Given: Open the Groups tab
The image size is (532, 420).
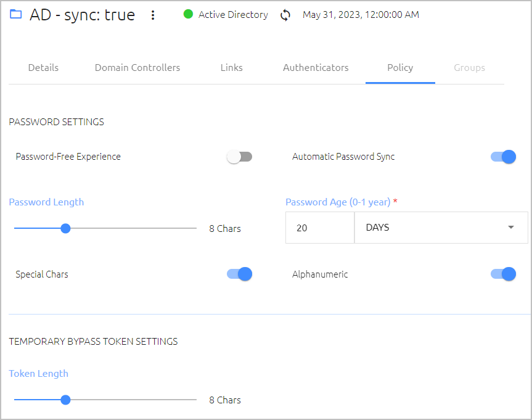Looking at the screenshot, I should [x=470, y=68].
